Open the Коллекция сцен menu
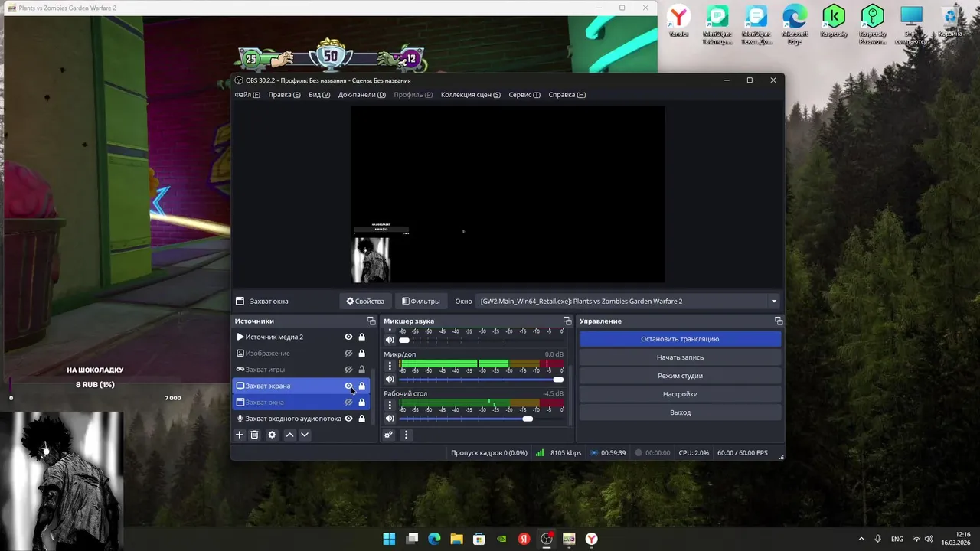980x551 pixels. click(471, 95)
